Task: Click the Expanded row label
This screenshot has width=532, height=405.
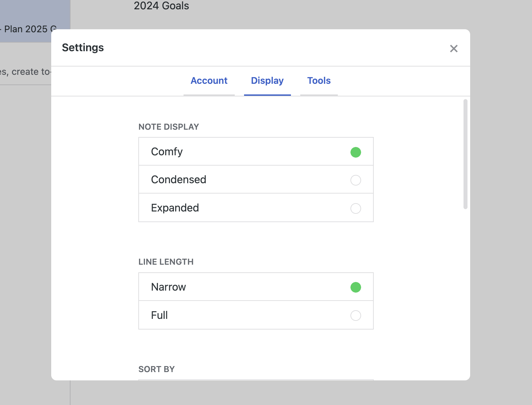Action: 175,207
